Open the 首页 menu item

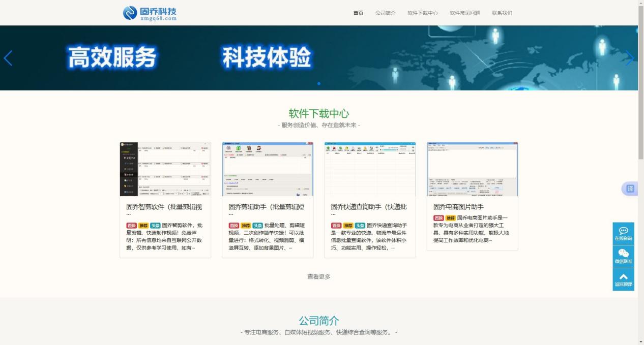pos(359,13)
